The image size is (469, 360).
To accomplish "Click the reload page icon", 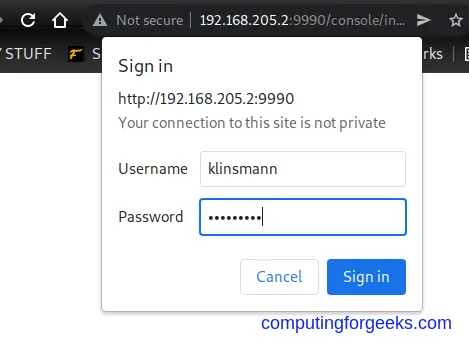I will pyautogui.click(x=28, y=20).
